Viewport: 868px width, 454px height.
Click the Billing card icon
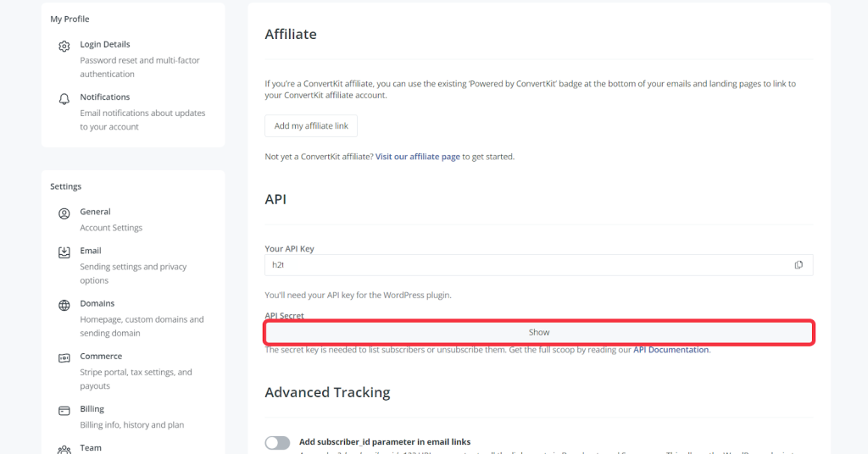(64, 410)
